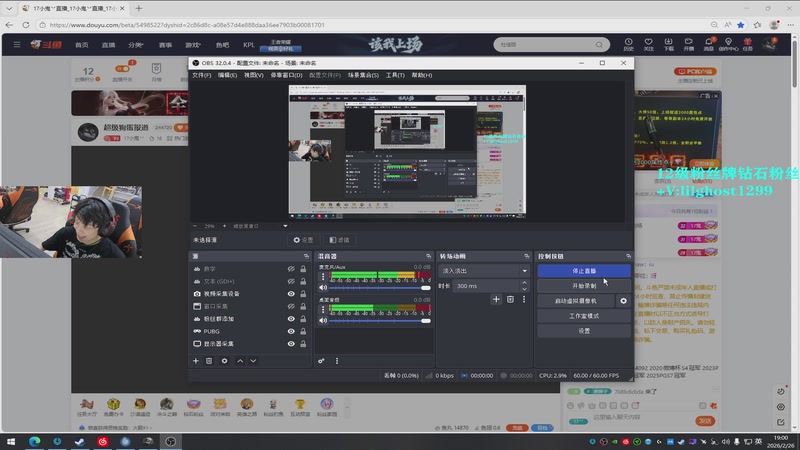Open mixer panel three-dot menu at bottom
Screen dimensions: 800x450
pos(337,361)
